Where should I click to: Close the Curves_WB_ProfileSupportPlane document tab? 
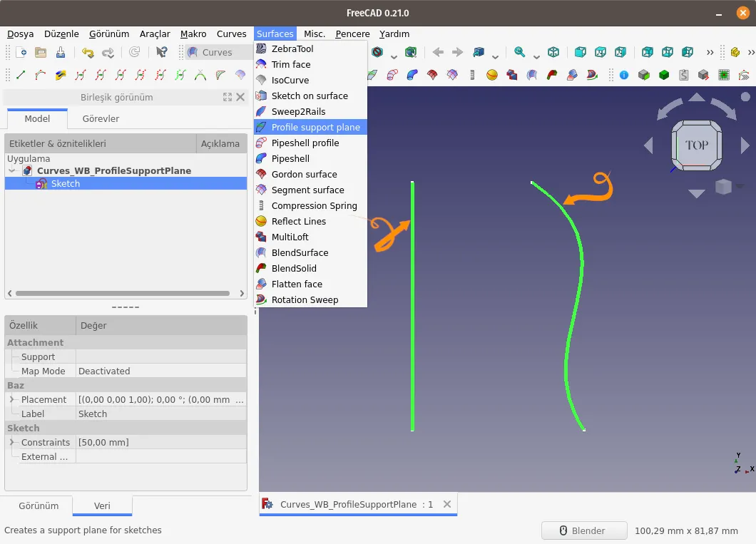click(x=447, y=504)
